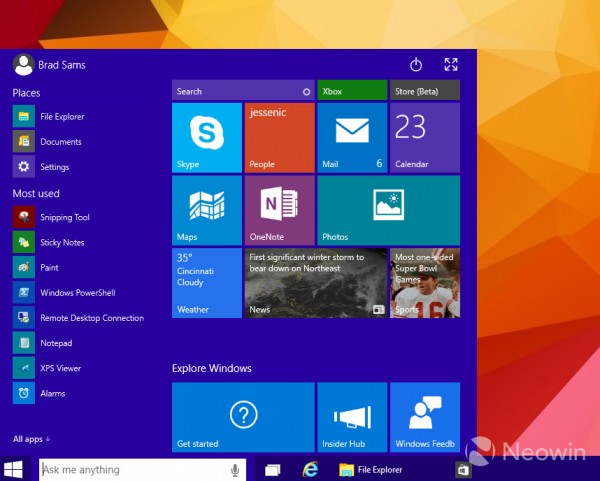Viewport: 600px width, 481px height.
Task: Click the Get started tile
Action: 243,417
